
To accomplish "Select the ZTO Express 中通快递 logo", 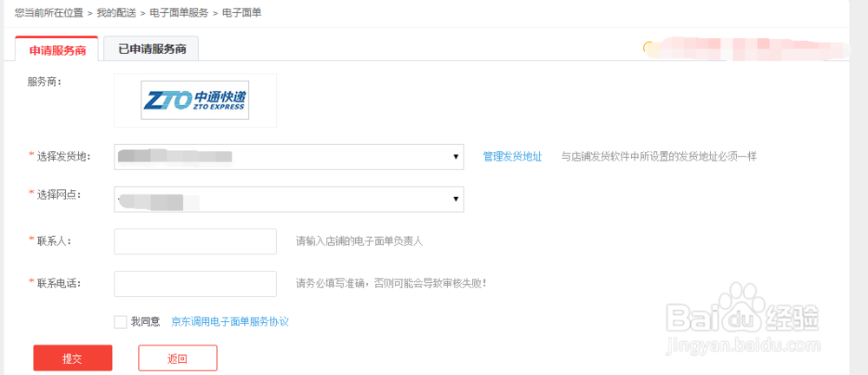I will click(x=194, y=100).
